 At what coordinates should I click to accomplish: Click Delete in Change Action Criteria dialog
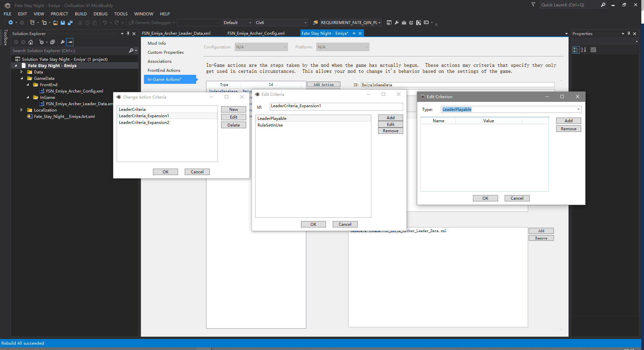[233, 125]
